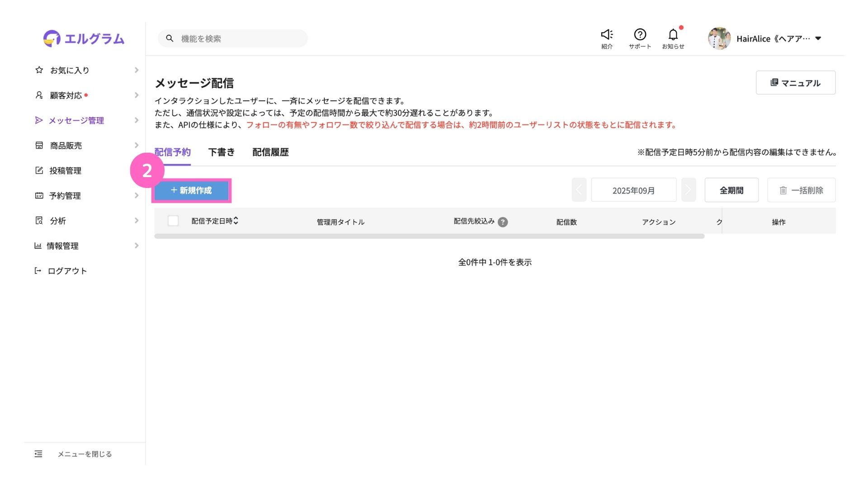868x488 pixels.
Task: Open the HairAlice account dropdown arrow
Action: coord(818,38)
